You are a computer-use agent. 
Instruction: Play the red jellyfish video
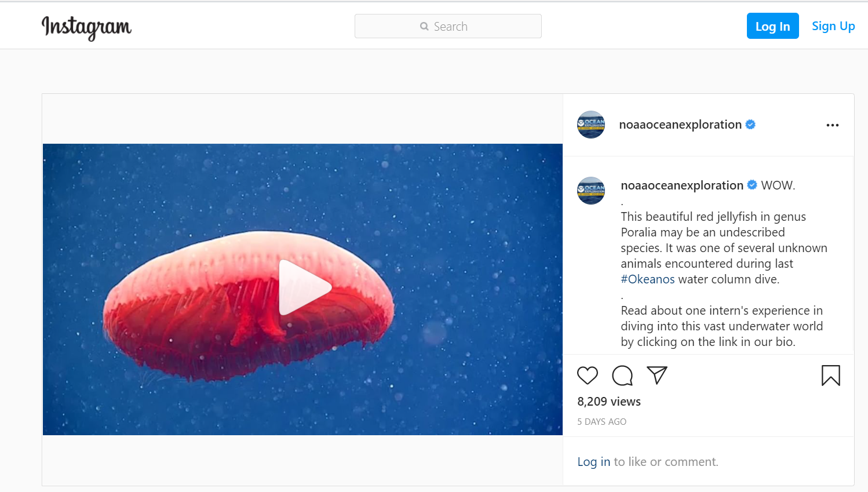(x=305, y=287)
